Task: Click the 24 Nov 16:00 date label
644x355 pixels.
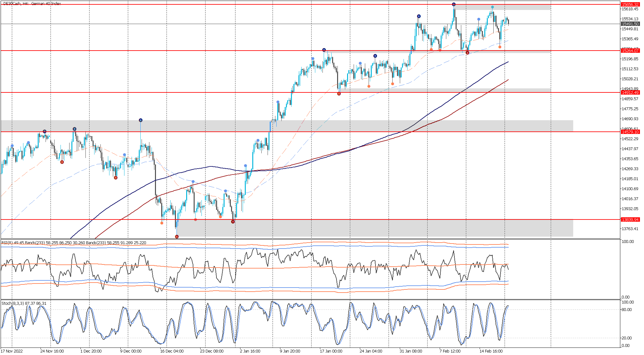Action: [52, 351]
